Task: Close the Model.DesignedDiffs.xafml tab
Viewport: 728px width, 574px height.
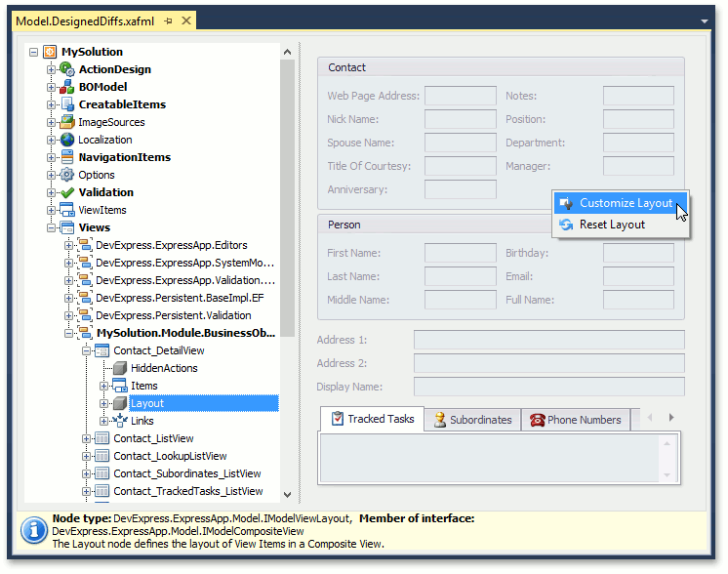Action: coord(186,20)
